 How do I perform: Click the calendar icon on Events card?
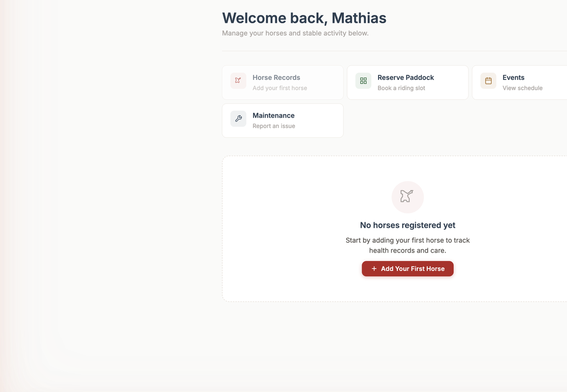(x=488, y=81)
